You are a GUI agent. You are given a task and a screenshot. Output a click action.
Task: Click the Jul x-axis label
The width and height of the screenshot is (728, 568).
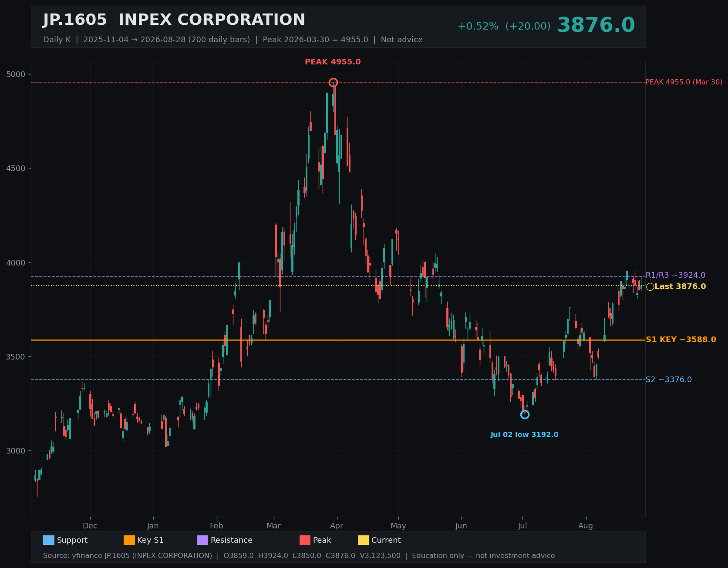click(x=522, y=526)
